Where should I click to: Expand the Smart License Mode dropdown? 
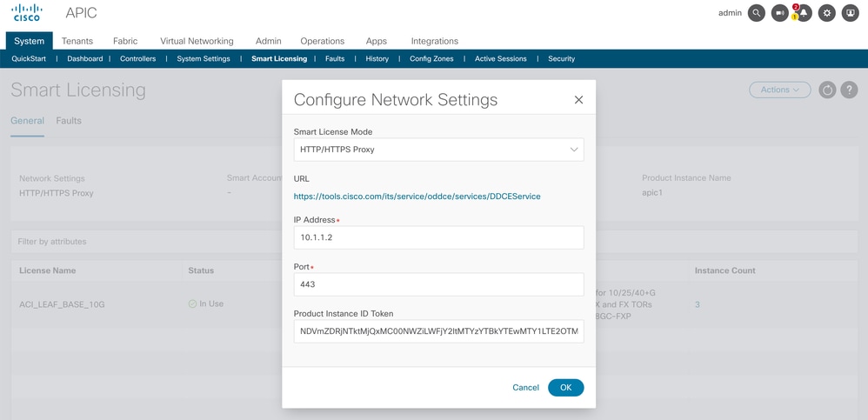pyautogui.click(x=438, y=150)
